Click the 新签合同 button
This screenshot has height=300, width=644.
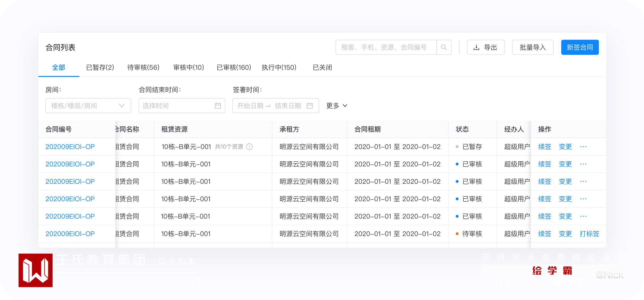coord(580,47)
